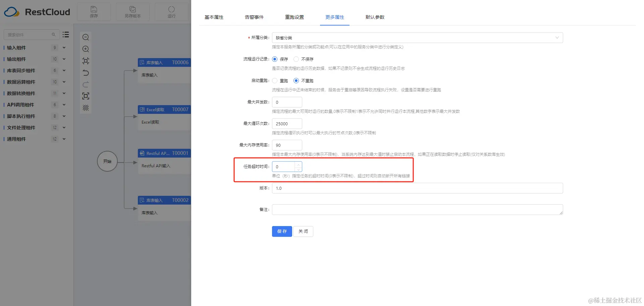Expand the 数据转换组件 group chevron
The height and width of the screenshot is (306, 644).
[64, 93]
